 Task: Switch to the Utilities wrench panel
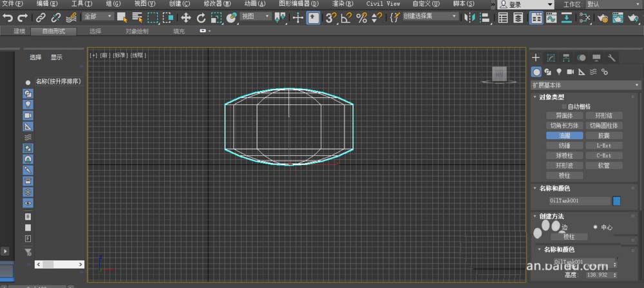(611, 58)
